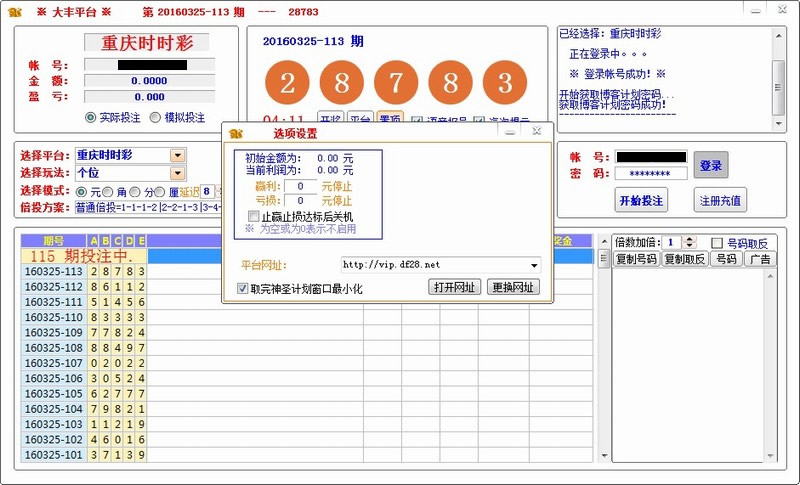800x485 pixels.
Task: Click the 盈亏 value 0.000
Action: (149, 97)
